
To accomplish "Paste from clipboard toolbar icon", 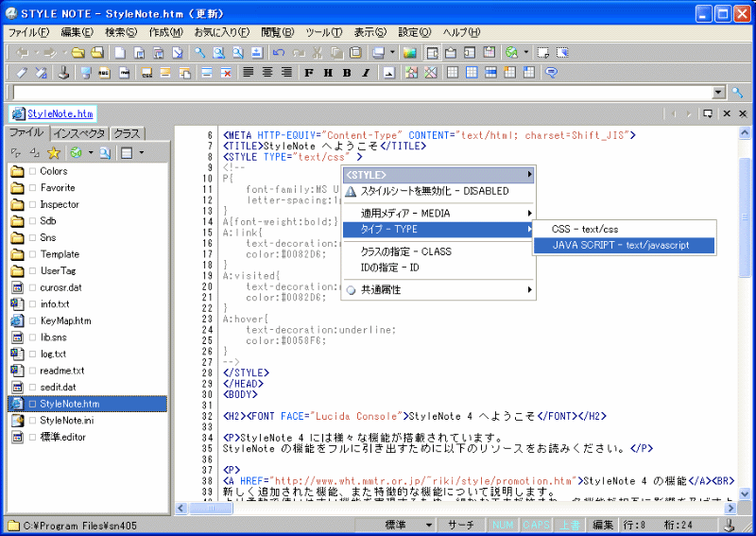I will [356, 53].
